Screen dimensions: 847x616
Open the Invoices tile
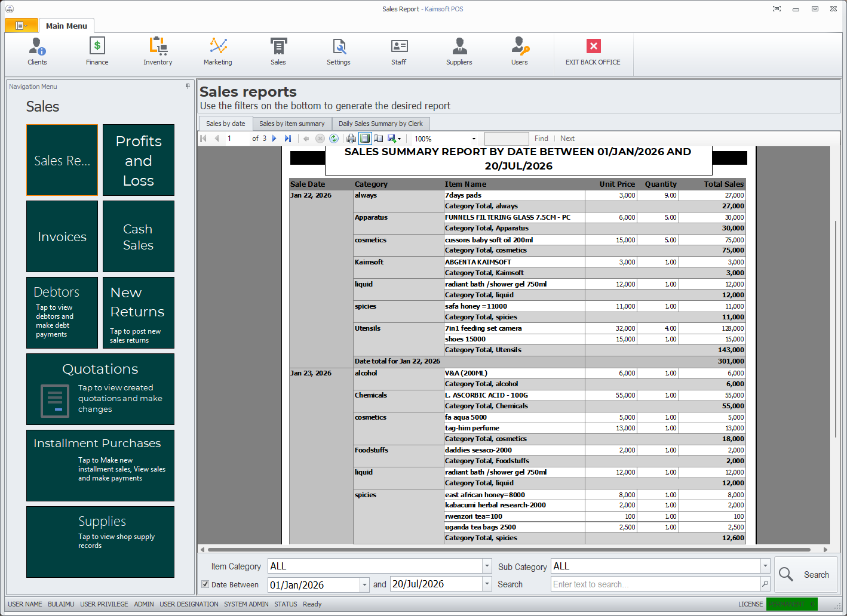(x=62, y=236)
